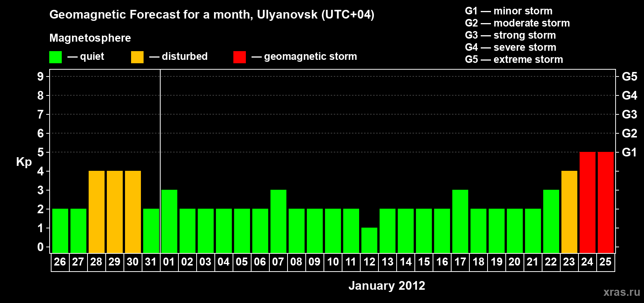Click the orange disturbed legend swatch

(137, 57)
